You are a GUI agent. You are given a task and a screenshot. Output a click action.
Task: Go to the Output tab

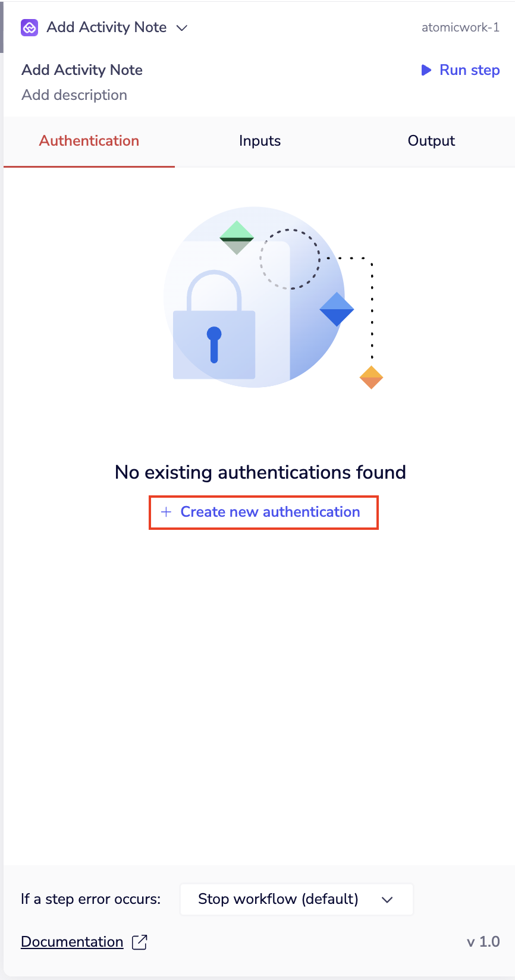point(431,141)
